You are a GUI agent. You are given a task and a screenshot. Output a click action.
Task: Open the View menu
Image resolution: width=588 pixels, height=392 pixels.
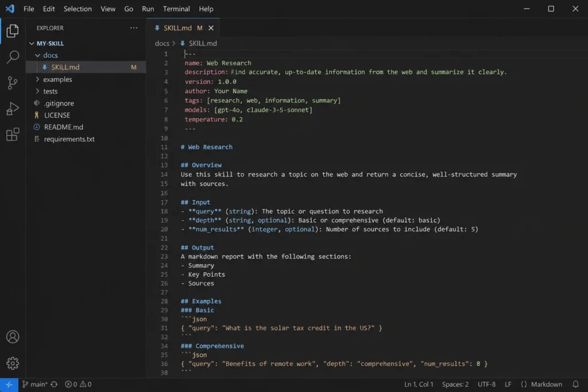pos(108,9)
